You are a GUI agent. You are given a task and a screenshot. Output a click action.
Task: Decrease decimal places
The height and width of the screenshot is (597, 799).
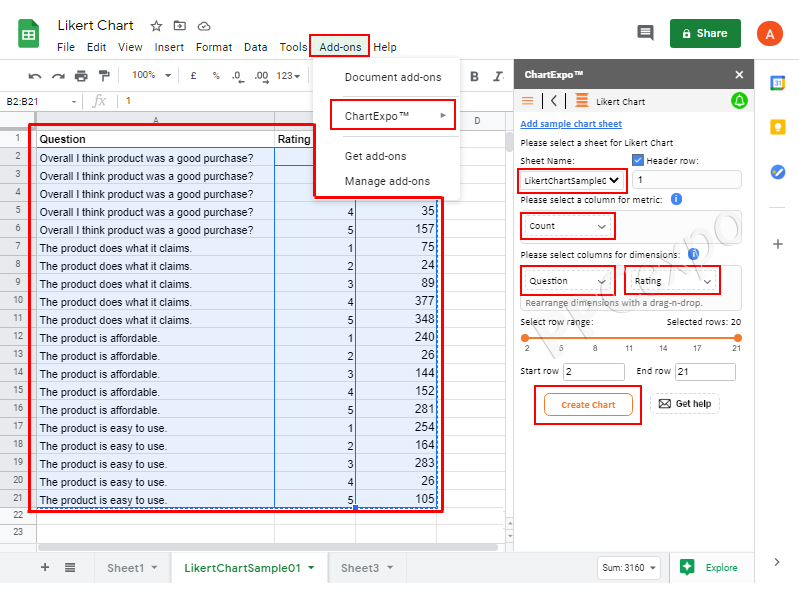(237, 76)
